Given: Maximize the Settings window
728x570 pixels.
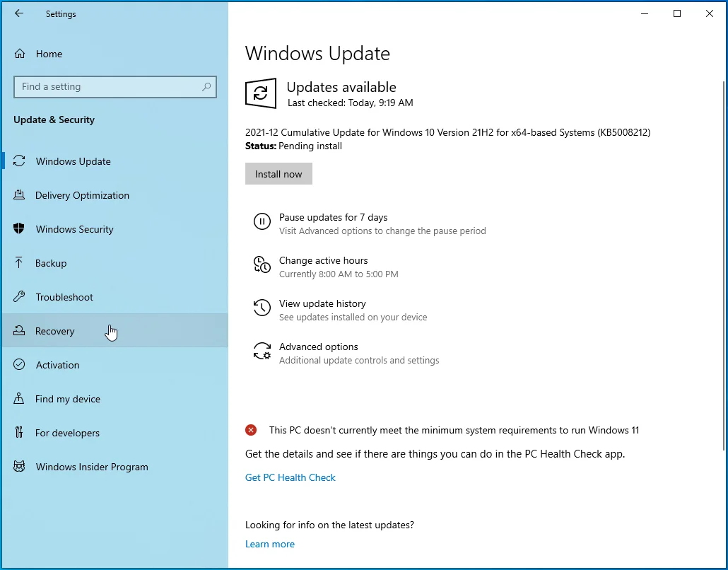Looking at the screenshot, I should (x=677, y=13).
